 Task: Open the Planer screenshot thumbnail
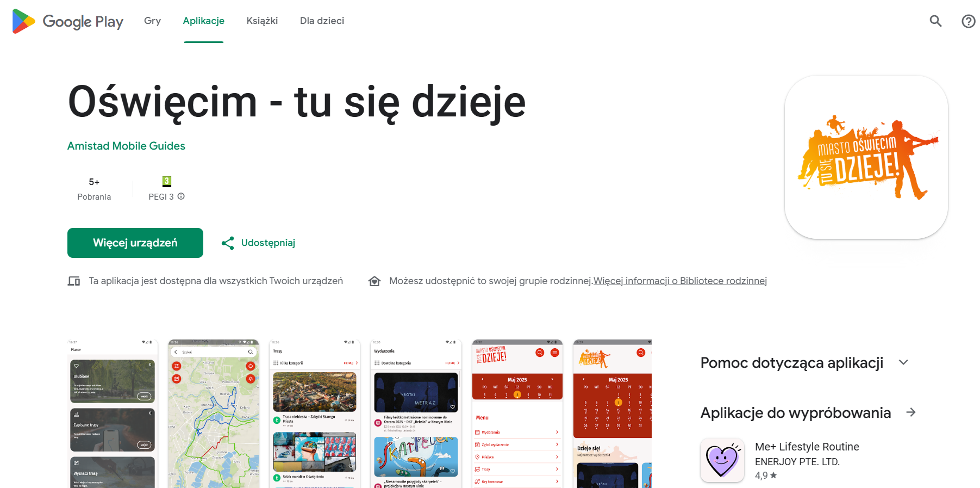tap(113, 414)
